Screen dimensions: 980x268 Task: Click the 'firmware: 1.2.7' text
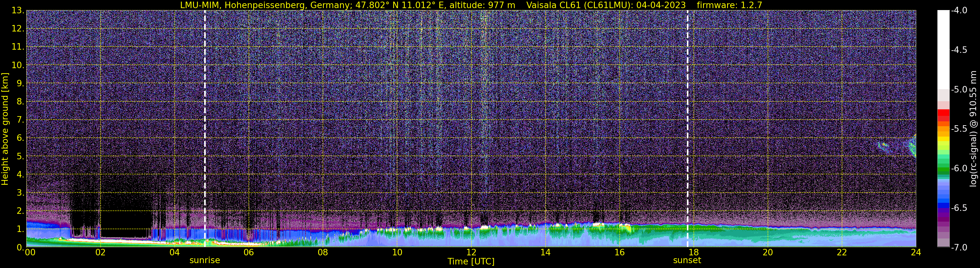(x=729, y=5)
